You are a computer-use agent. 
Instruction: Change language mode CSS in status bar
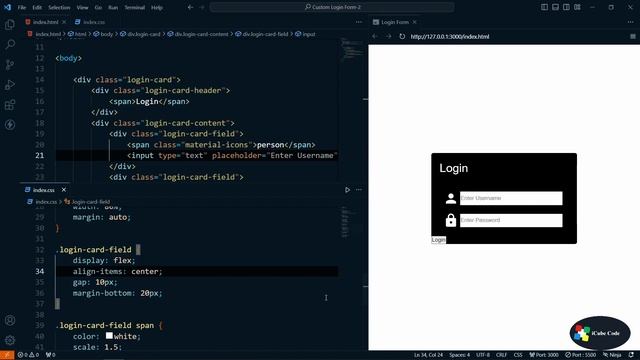pyautogui.click(x=518, y=355)
